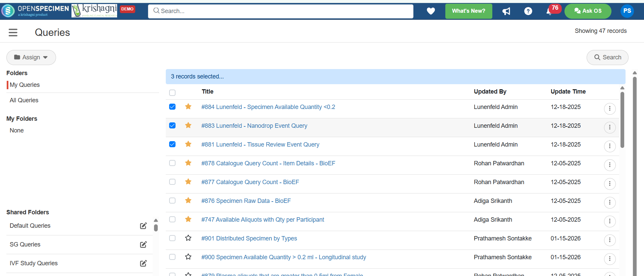Toggle the select-all header checkbox

click(172, 93)
